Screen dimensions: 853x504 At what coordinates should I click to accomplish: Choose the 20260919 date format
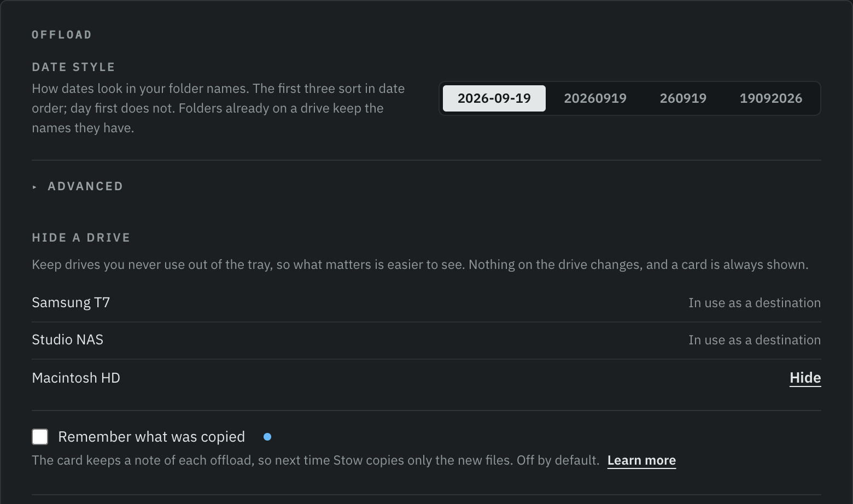(595, 98)
